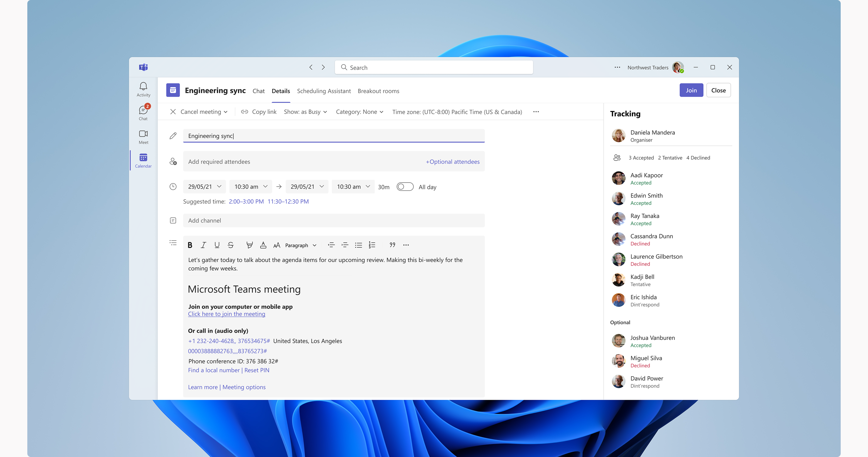The image size is (868, 457).
Task: Dial the +1 232-240-4628 call-in number
Action: point(229,341)
